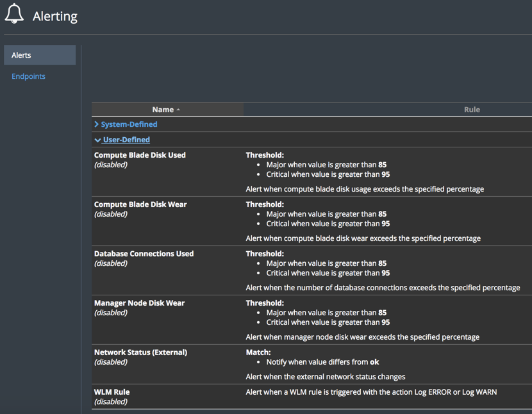Click disabled status under Network Status (External)
This screenshot has width=532, height=414.
[110, 362]
